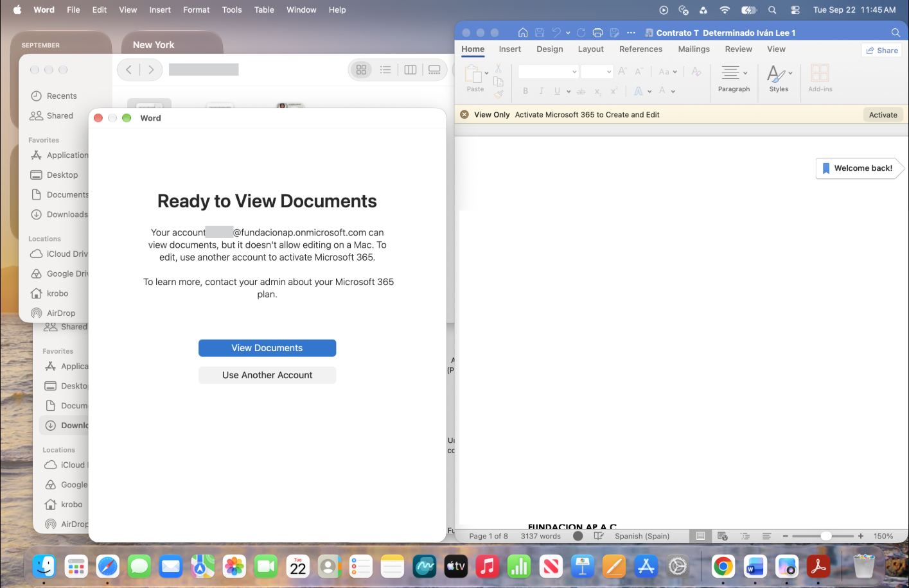Click the Format Painter brush icon
Screen dimensions: 909x588
click(499, 94)
